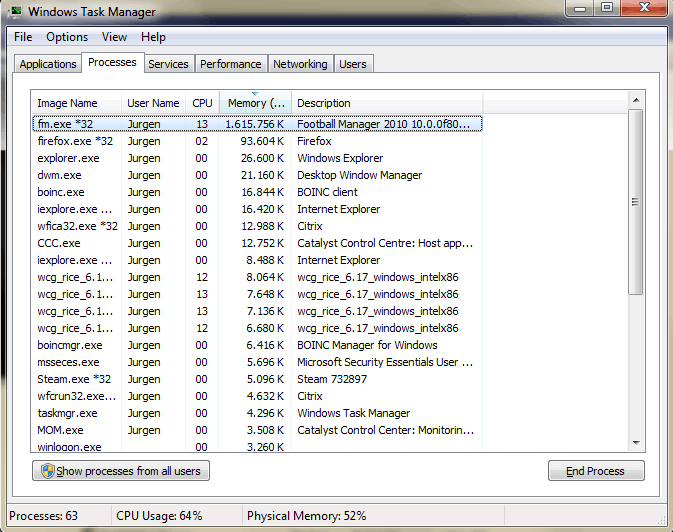This screenshot has height=532, width=673.
Task: Select the iexplore.exe row using 8.488 K
Action: pos(257,260)
